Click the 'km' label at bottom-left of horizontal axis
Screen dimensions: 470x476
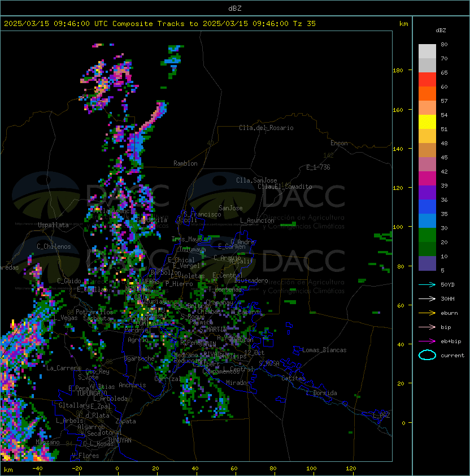[8, 470]
